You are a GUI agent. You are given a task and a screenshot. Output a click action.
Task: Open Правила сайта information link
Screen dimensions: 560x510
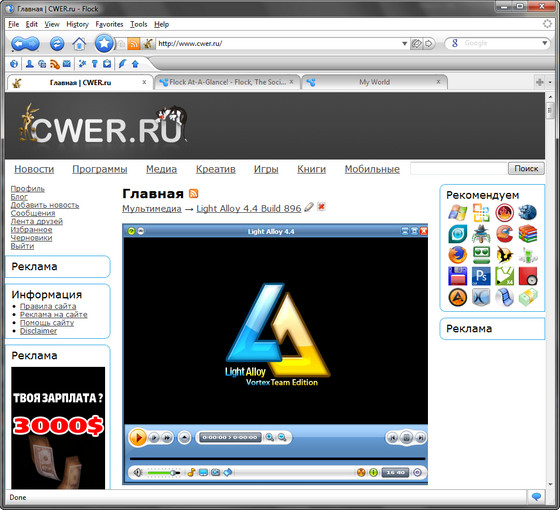click(48, 306)
